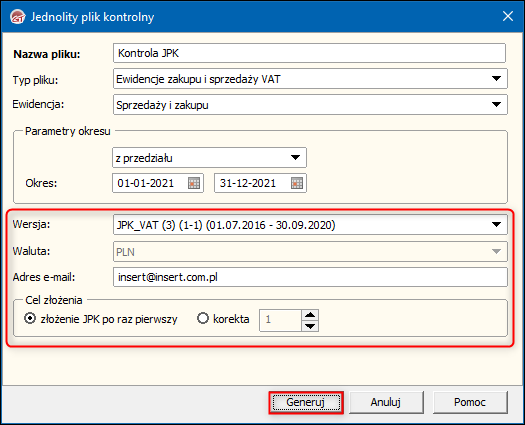Open the start date calendar picker
Screen dimensions: 525x425
[194, 183]
